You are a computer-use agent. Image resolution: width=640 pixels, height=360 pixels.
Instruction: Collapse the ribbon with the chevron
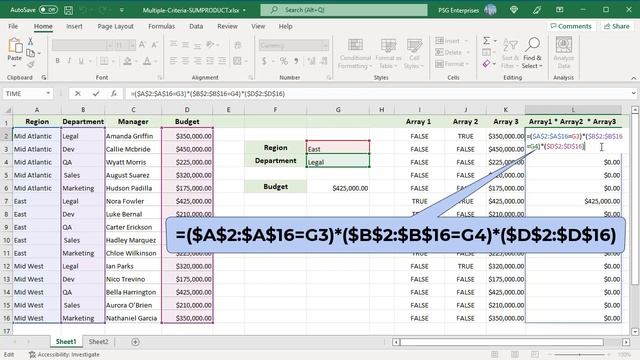pyautogui.click(x=633, y=78)
